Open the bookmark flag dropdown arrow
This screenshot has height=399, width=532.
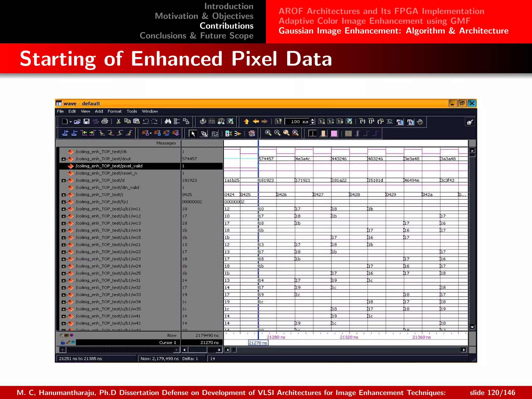pos(151,134)
